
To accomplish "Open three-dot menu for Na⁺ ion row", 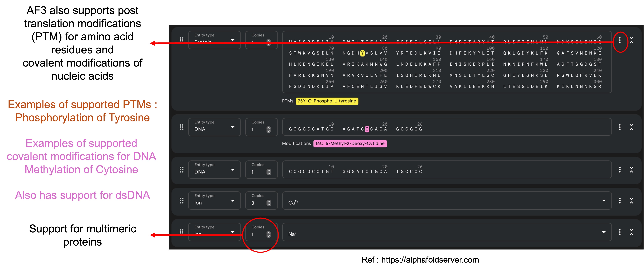I will click(x=620, y=232).
